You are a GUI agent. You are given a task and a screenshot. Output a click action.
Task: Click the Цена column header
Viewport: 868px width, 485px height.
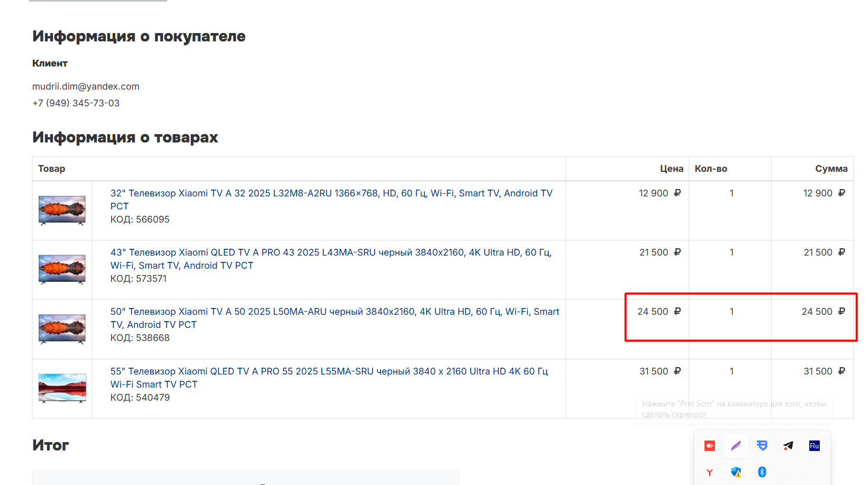coord(671,169)
